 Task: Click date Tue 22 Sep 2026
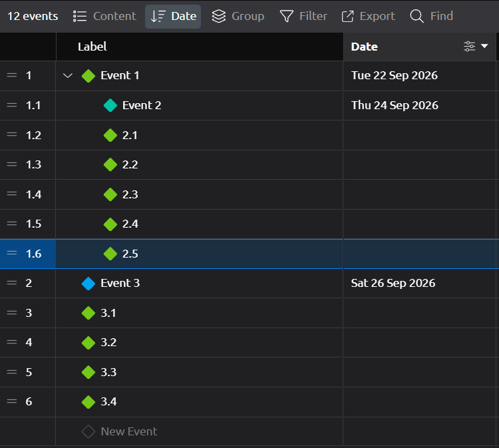pos(395,76)
